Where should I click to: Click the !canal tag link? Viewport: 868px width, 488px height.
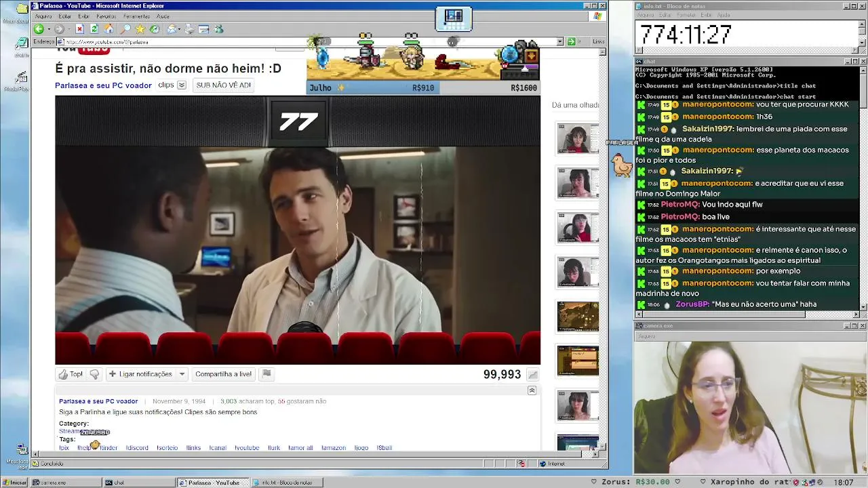click(218, 448)
